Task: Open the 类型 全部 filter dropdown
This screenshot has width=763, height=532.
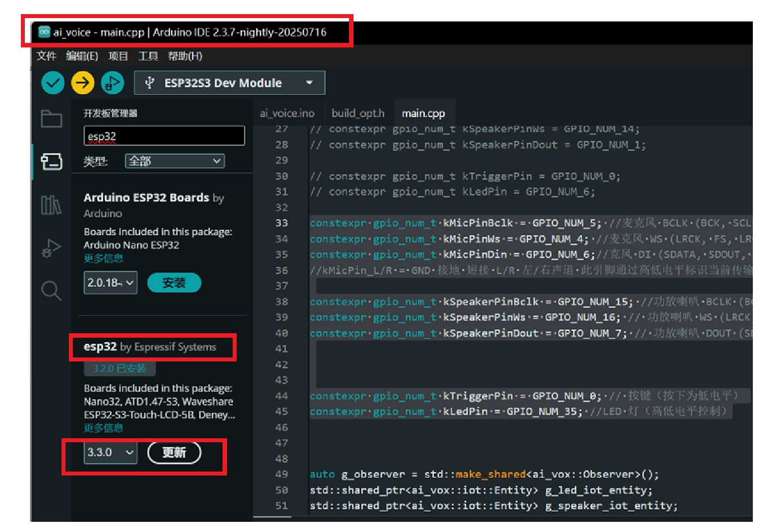Action: click(x=175, y=161)
